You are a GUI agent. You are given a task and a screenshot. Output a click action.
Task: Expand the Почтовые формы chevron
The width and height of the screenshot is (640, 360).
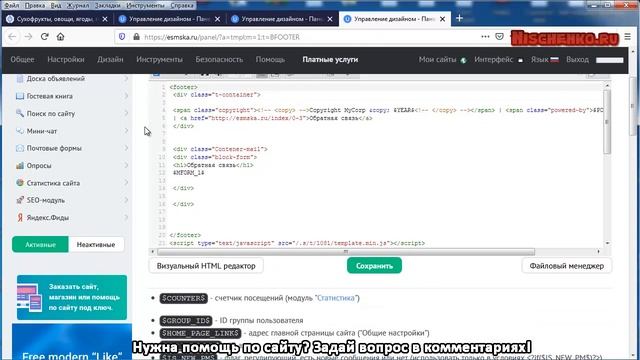pyautogui.click(x=126, y=148)
